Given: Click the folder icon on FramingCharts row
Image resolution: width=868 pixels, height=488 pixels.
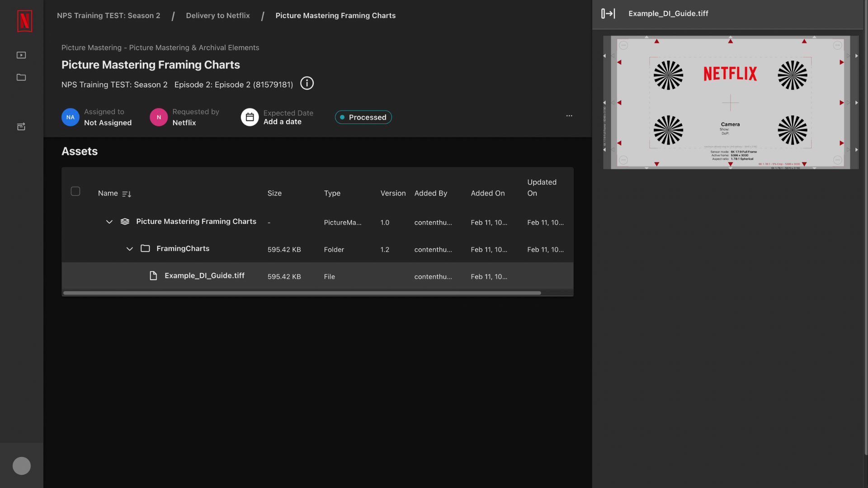Looking at the screenshot, I should click(145, 249).
